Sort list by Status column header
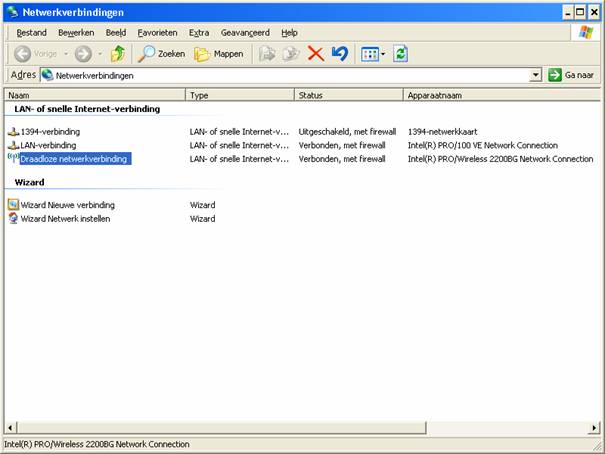The width and height of the screenshot is (605, 454). [x=347, y=95]
